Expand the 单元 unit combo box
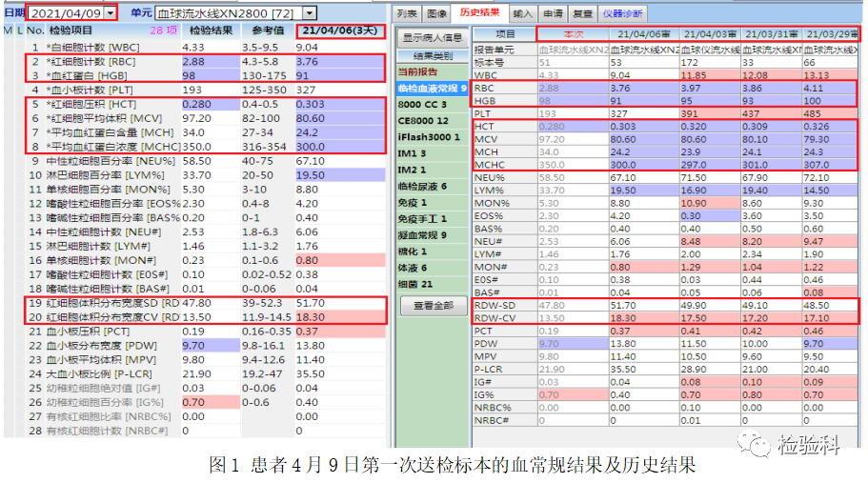868x483 pixels. [310, 12]
